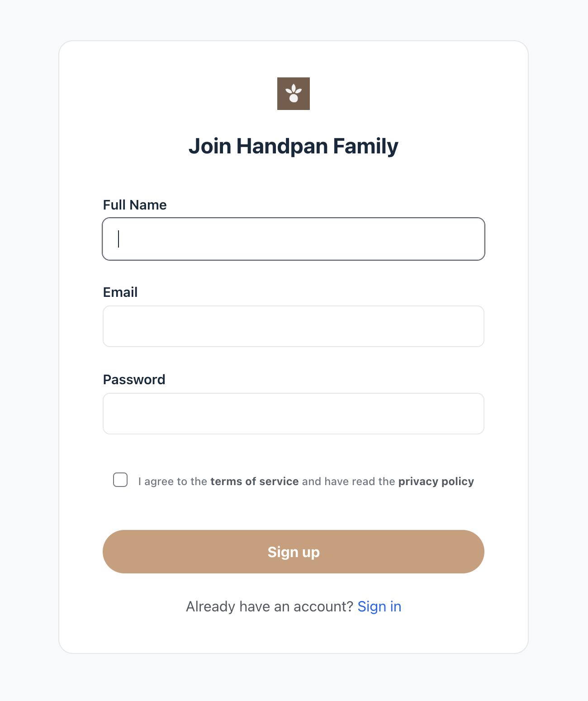Click the Password field label

[x=134, y=380]
